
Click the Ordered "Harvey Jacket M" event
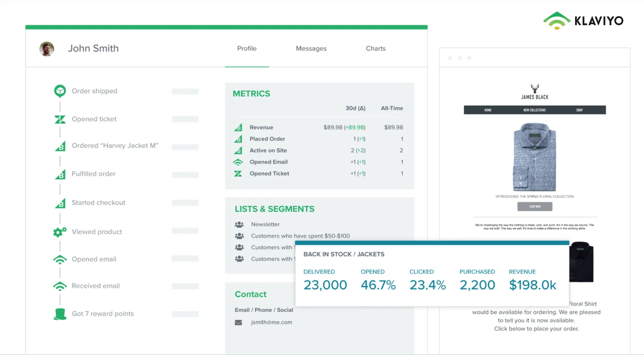point(115,146)
